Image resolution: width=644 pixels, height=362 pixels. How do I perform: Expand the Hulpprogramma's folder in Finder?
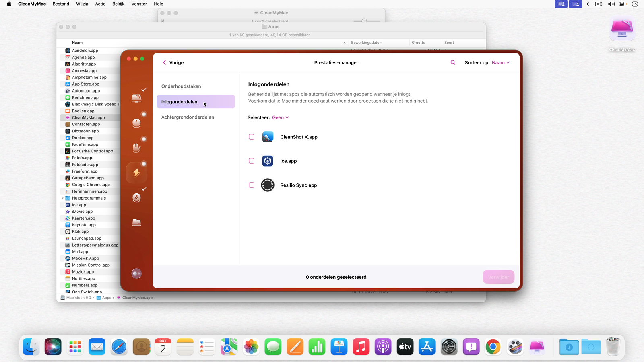point(63,198)
